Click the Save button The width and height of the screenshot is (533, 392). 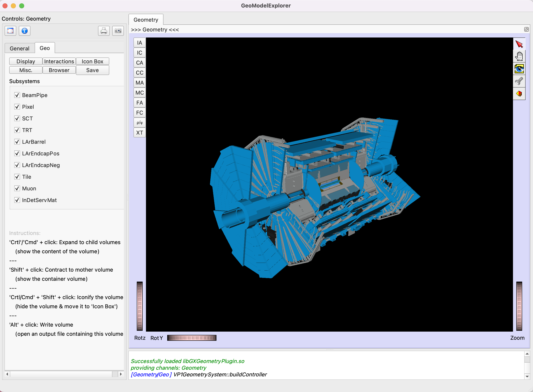(x=92, y=70)
